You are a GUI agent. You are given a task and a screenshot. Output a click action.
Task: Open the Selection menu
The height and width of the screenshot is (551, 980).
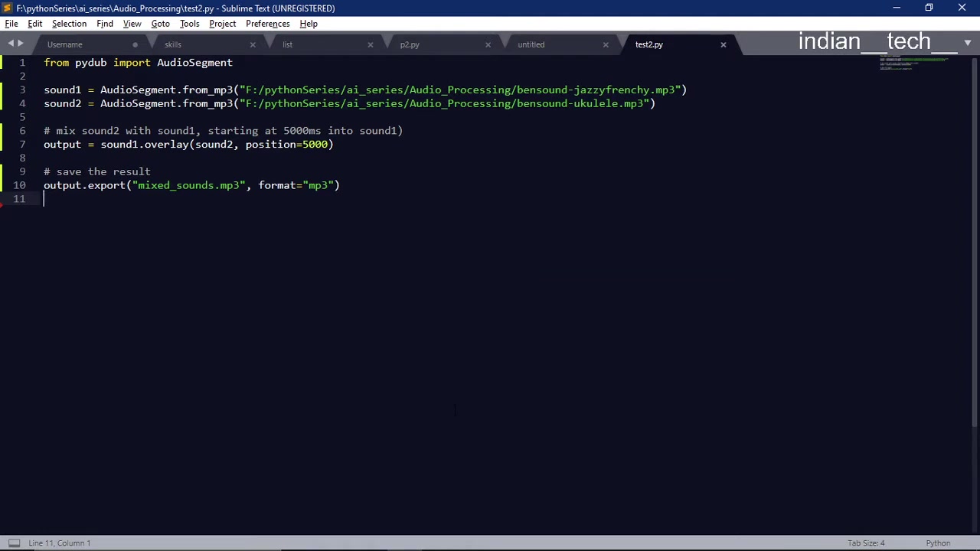(69, 24)
